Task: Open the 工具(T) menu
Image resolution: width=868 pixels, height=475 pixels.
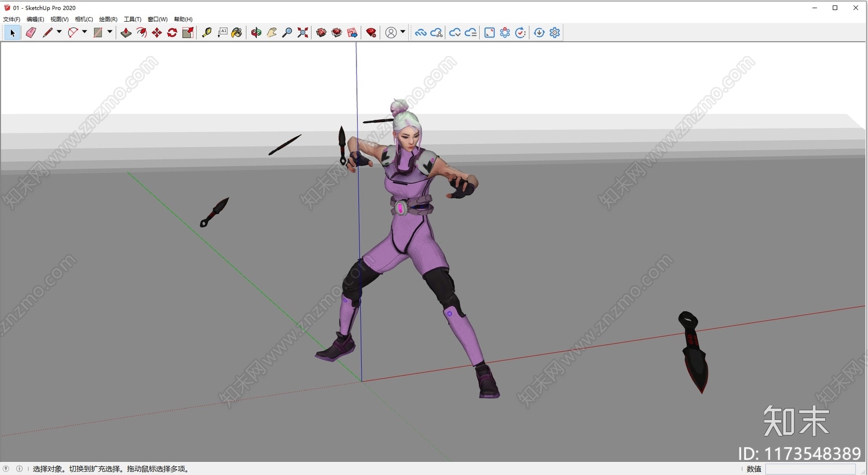Action: tap(132, 19)
